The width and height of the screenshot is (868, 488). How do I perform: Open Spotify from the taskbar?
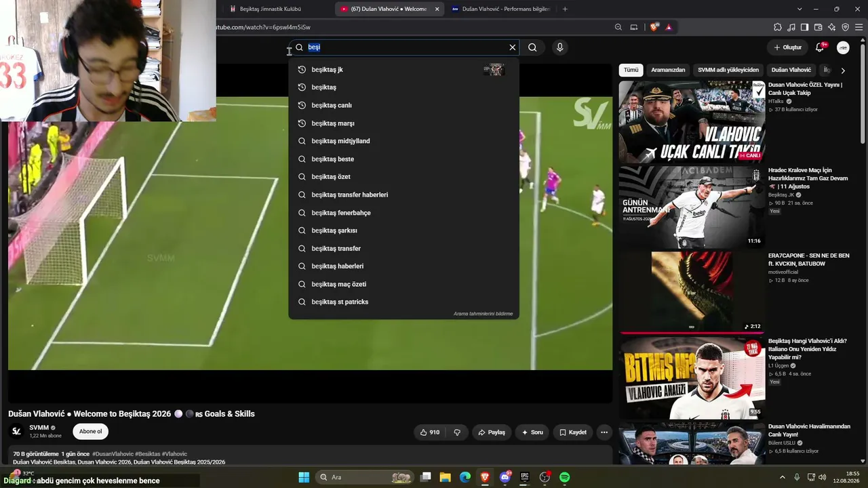coord(564,477)
